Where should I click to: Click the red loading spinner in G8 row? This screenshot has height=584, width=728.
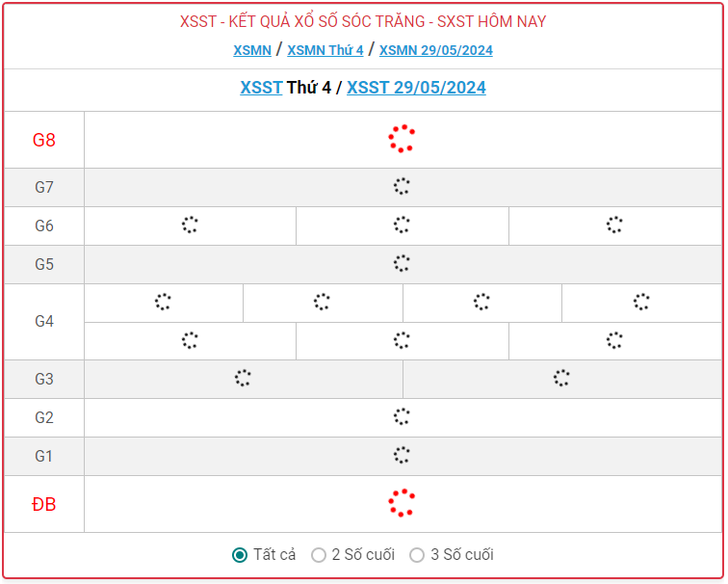(402, 139)
